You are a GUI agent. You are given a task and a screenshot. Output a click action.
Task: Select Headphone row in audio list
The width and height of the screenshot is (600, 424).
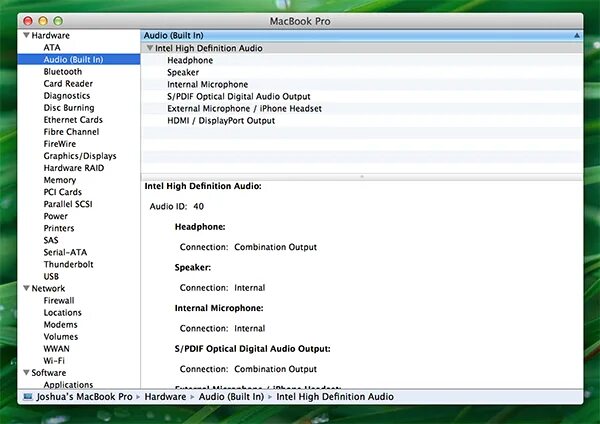pos(362,60)
